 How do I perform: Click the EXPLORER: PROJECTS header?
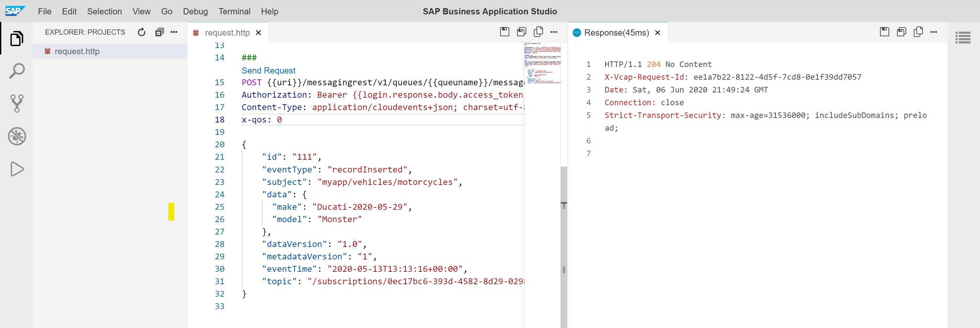85,32
